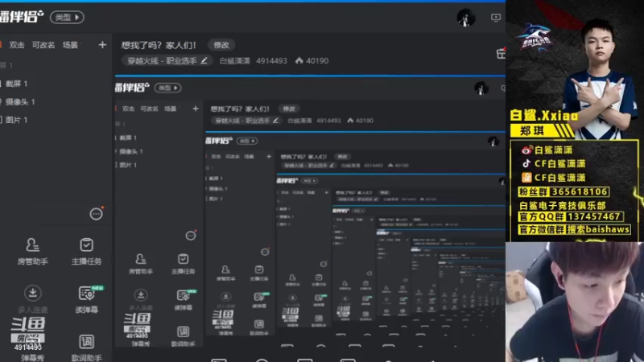Select 截屏 1 in the largest nested preview
This screenshot has width=644, height=362.
coord(128,138)
